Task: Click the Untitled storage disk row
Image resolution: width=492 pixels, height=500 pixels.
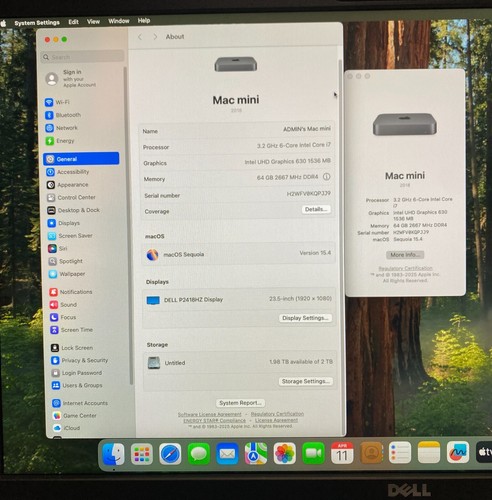Action: pos(240,362)
